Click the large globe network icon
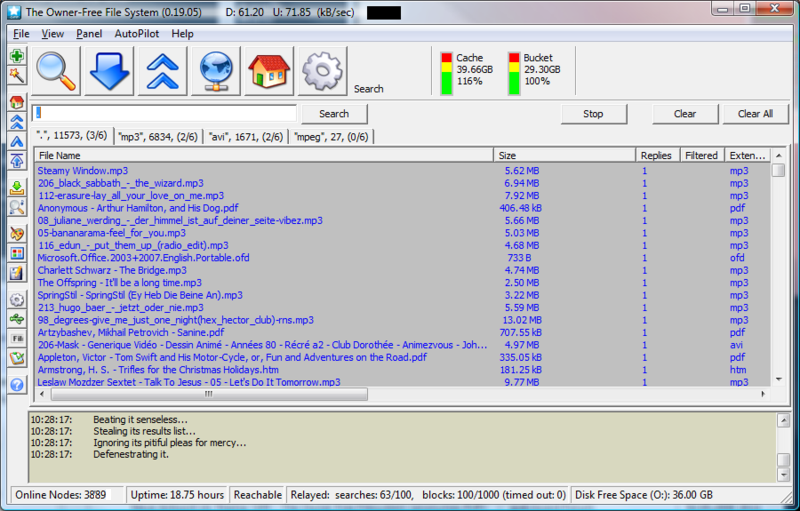The image size is (800, 511). (217, 71)
